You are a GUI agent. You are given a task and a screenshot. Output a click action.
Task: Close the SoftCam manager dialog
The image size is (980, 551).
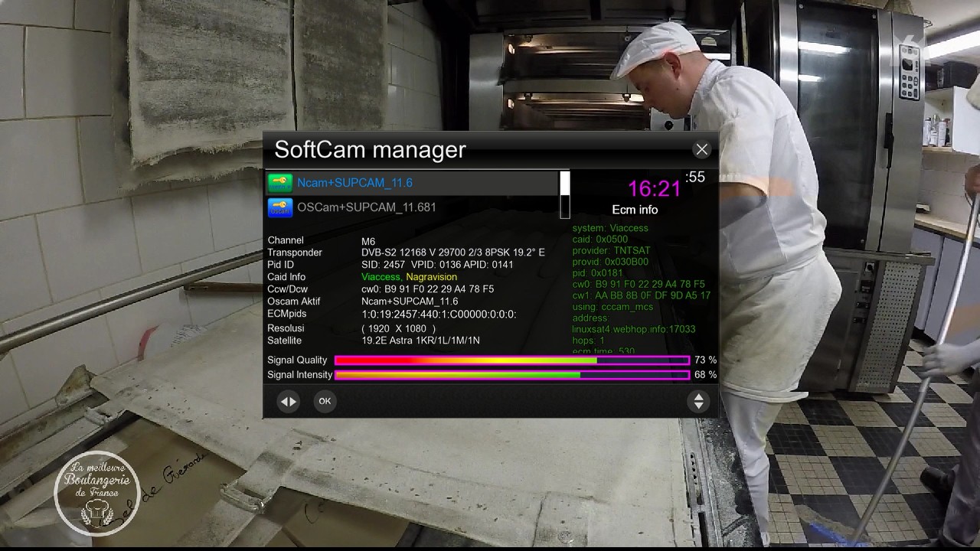click(701, 150)
